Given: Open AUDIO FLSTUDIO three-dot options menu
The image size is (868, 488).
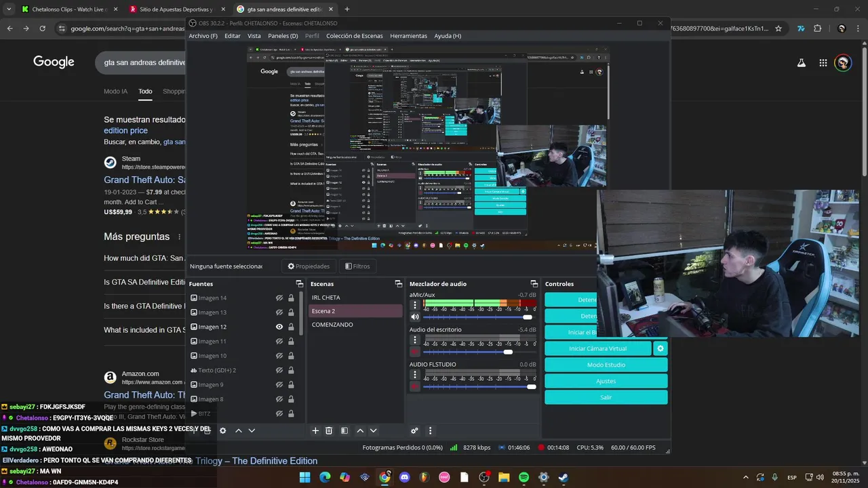Looking at the screenshot, I should pyautogui.click(x=415, y=375).
